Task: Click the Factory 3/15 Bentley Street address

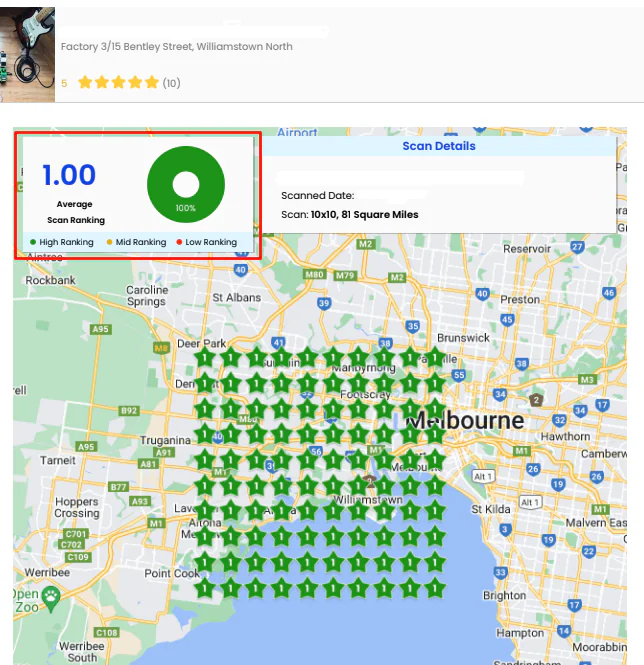Action: (x=176, y=46)
